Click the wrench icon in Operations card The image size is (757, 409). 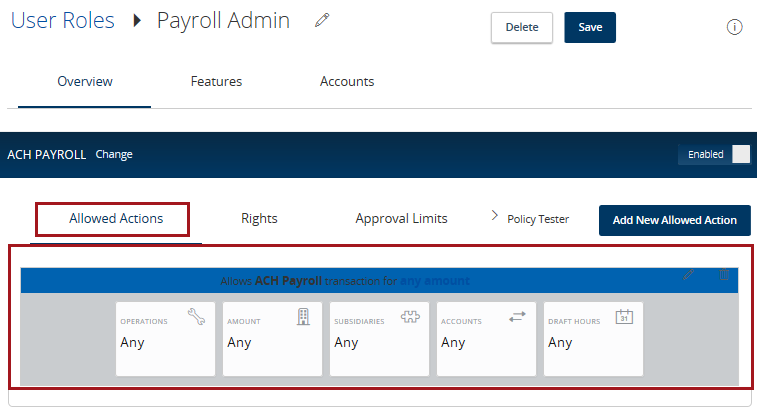pos(196,317)
